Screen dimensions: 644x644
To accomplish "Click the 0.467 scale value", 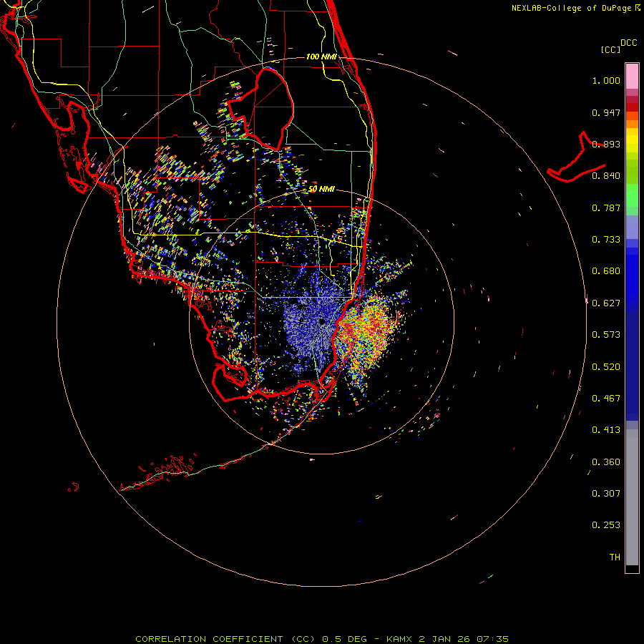I will point(606,399).
